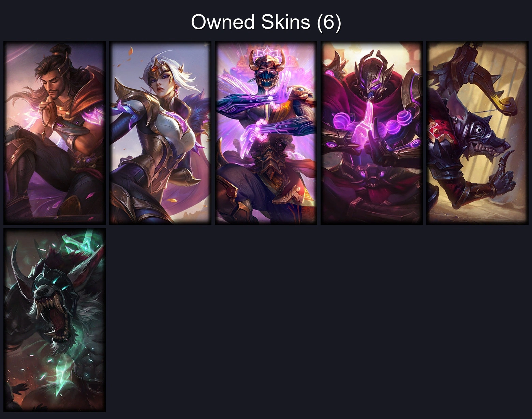This screenshot has height=419, width=532.
Task: Open the fourth skin card with magenta cloak
Action: [372, 133]
